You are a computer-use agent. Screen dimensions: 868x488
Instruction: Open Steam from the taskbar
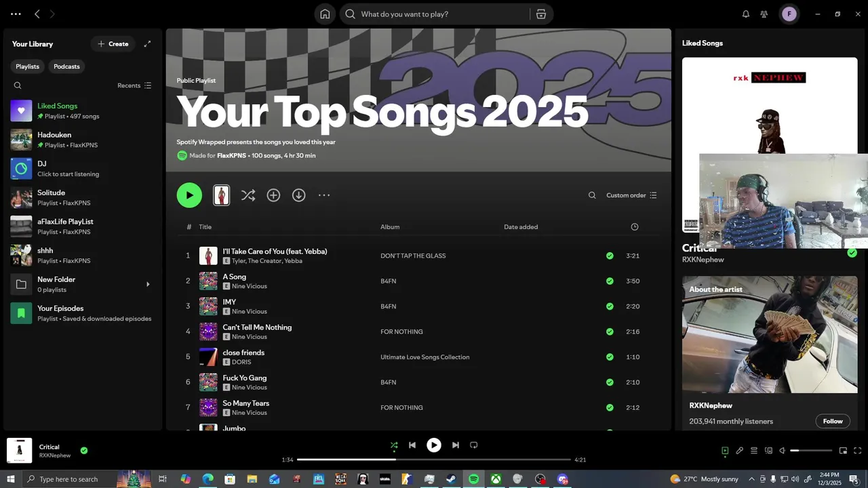pyautogui.click(x=451, y=479)
